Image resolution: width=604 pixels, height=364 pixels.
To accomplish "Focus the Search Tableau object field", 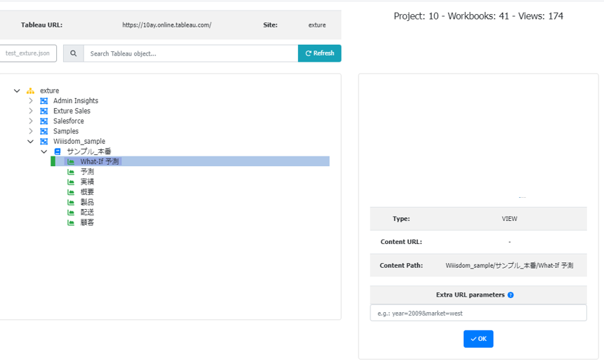I will (x=191, y=53).
